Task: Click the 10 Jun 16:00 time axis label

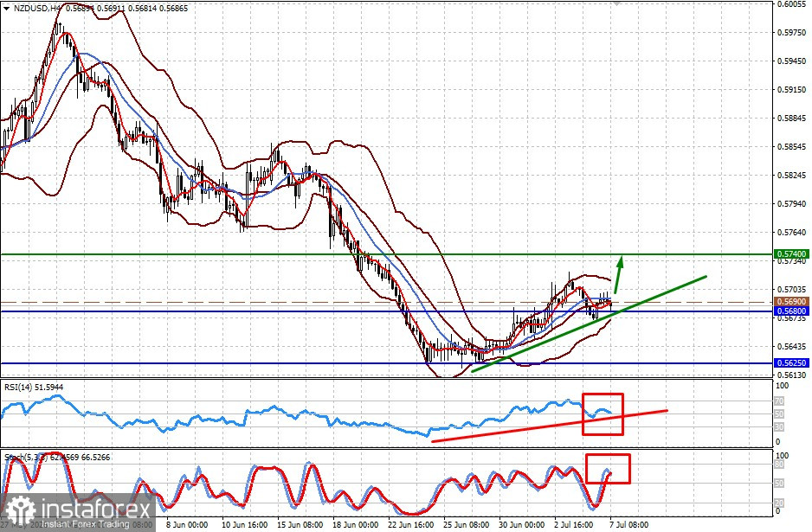Action: coord(244,525)
